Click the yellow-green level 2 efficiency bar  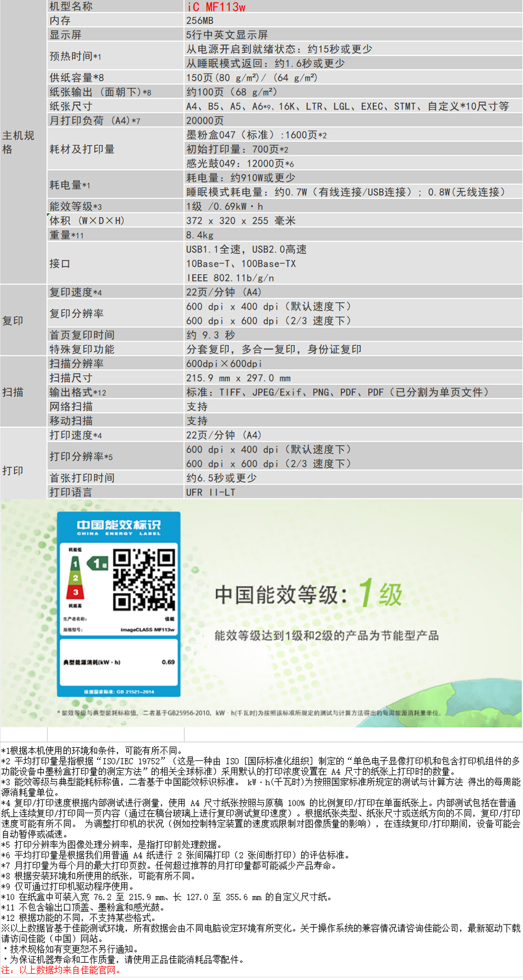76,578
